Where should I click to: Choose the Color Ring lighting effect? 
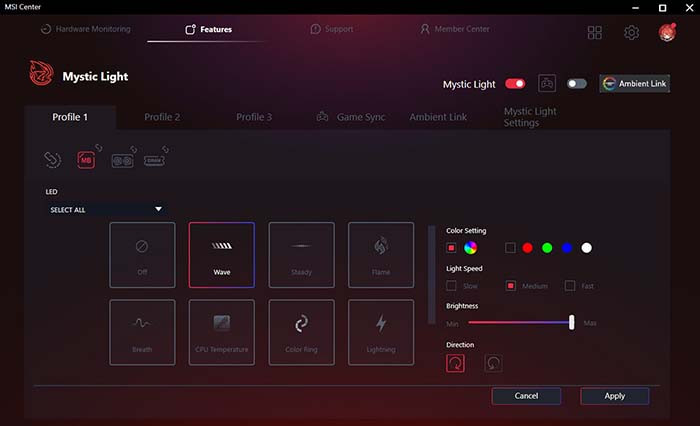click(301, 332)
